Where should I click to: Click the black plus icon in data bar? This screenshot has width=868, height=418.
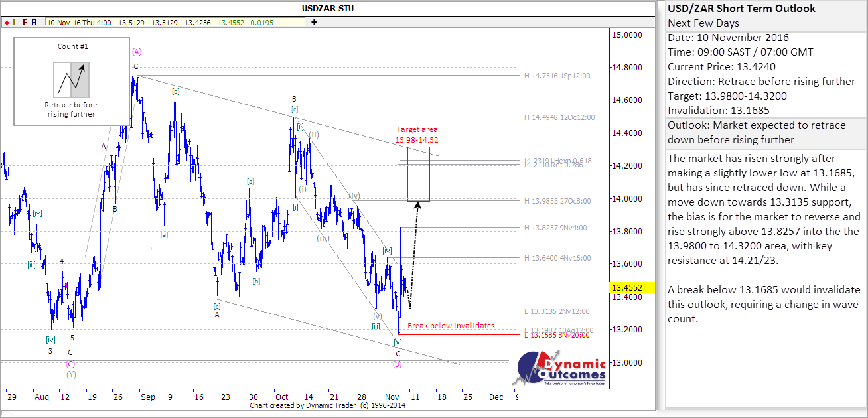pos(314,22)
